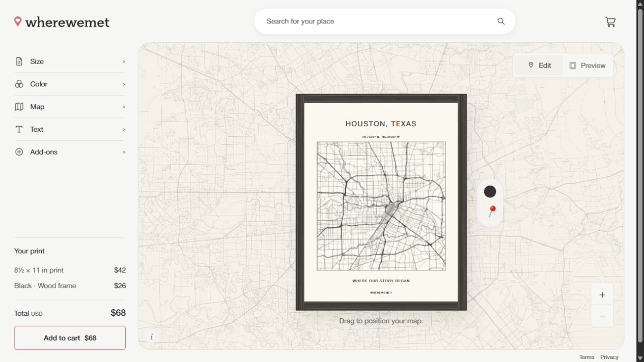This screenshot has width=644, height=362.
Task: Open the Terms link
Action: [586, 357]
